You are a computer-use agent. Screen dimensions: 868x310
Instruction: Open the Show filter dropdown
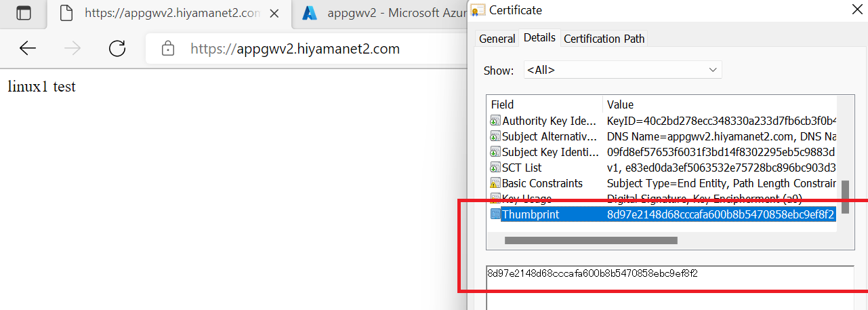(x=623, y=70)
